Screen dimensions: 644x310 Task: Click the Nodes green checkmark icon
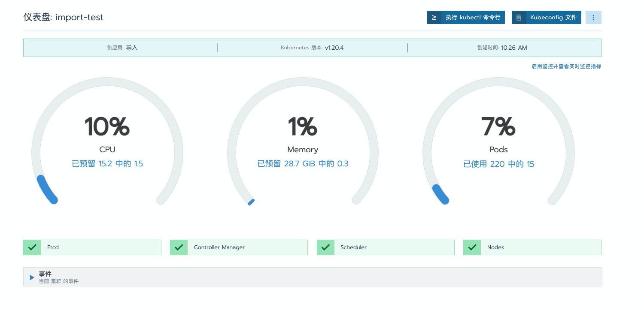[472, 247]
